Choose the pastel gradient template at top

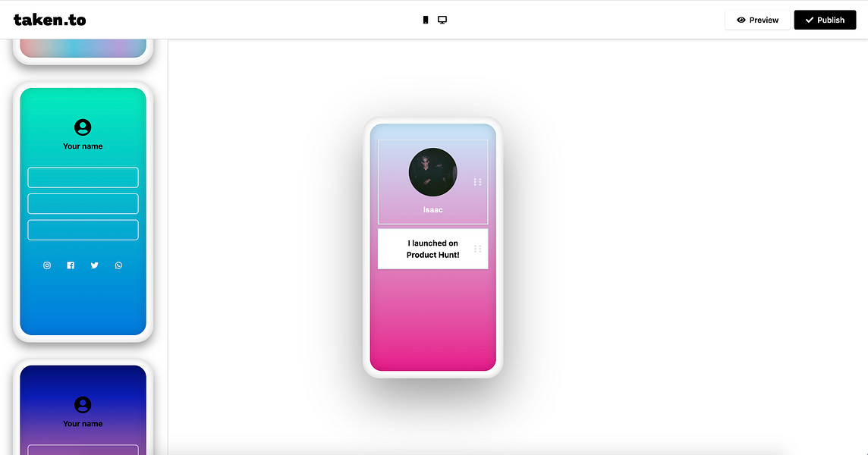click(83, 50)
